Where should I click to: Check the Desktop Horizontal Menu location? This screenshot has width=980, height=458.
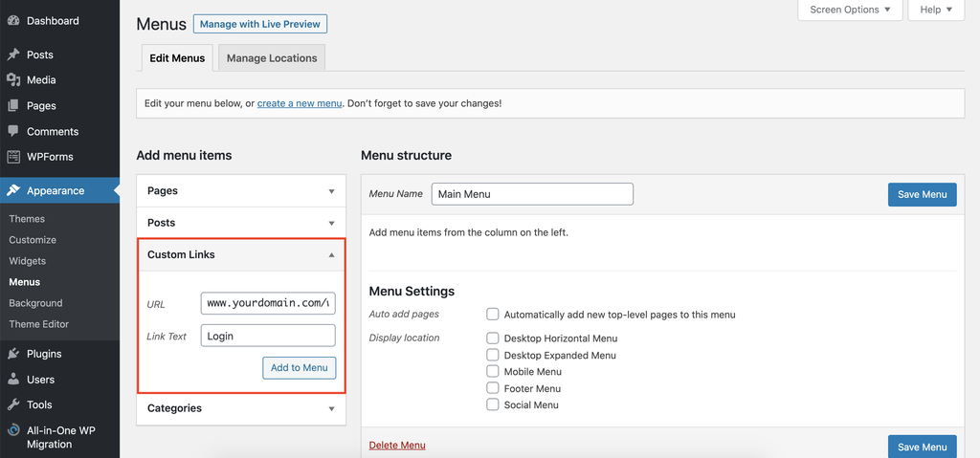coord(493,338)
